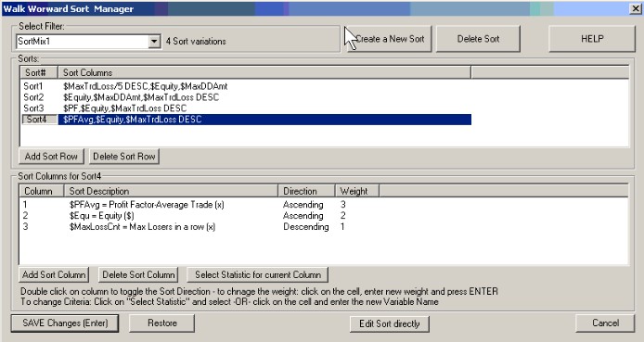Click the Add Sort Column button
Viewport: 644px width, 342px height.
[54, 274]
